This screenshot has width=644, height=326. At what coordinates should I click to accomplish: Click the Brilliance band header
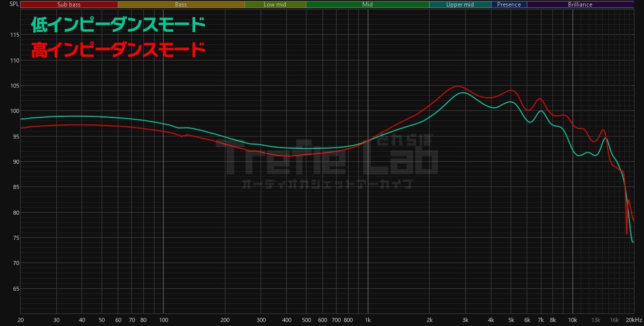(x=580, y=5)
